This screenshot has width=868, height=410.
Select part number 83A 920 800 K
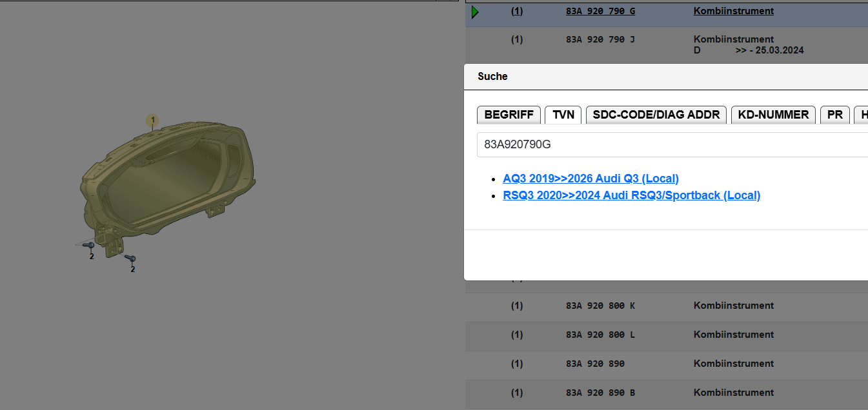pyautogui.click(x=600, y=306)
